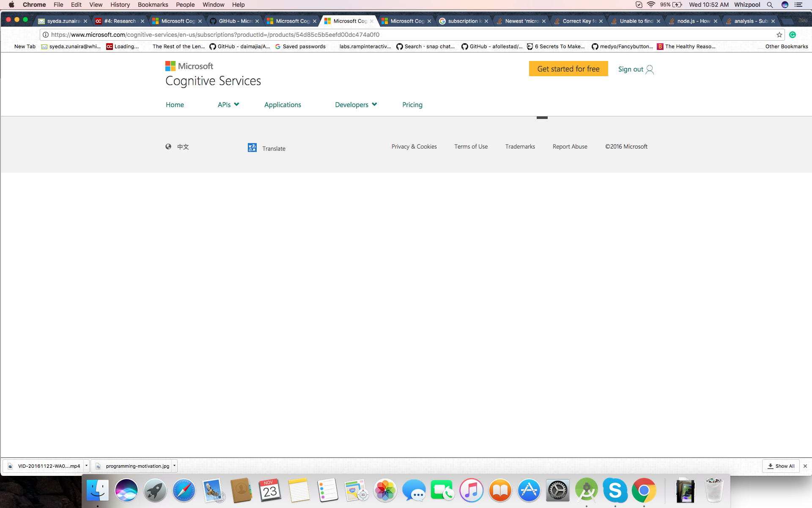The image size is (812, 508).
Task: Open Notification Center list icon
Action: click(x=798, y=5)
